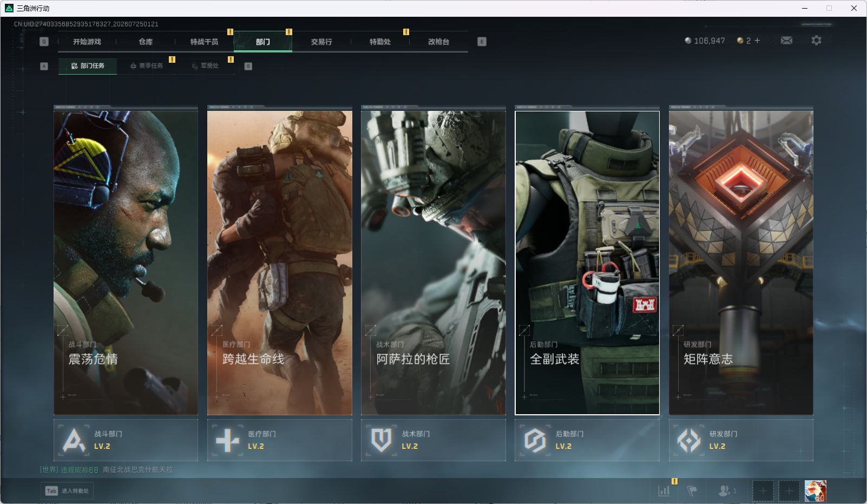Viewport: 867px width, 504px height.
Task: Select the 部门任务 sub-tab
Action: 88,66
